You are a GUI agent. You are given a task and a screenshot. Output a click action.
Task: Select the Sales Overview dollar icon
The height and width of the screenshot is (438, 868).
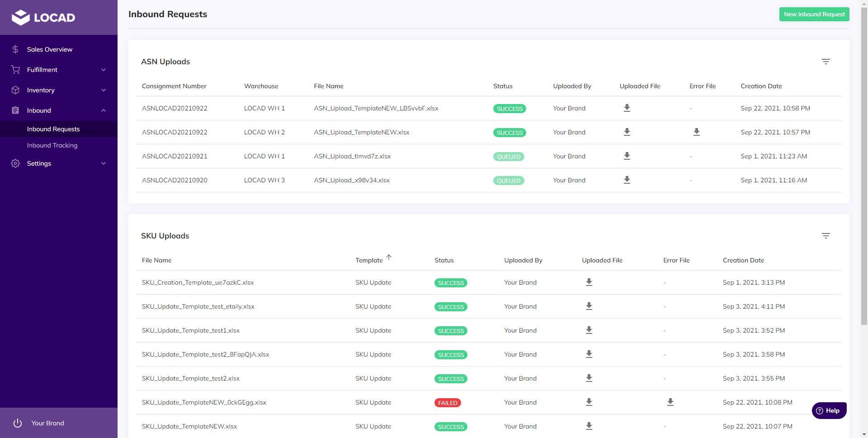15,49
